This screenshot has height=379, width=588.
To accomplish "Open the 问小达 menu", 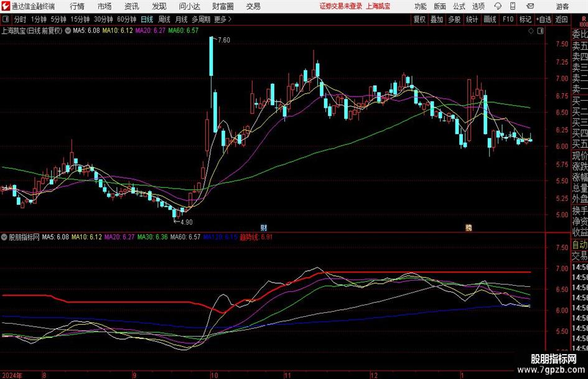I will click(x=189, y=6).
